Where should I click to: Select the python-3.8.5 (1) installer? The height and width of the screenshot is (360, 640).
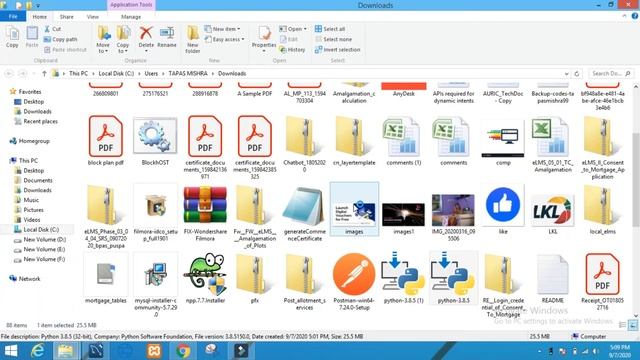click(404, 274)
